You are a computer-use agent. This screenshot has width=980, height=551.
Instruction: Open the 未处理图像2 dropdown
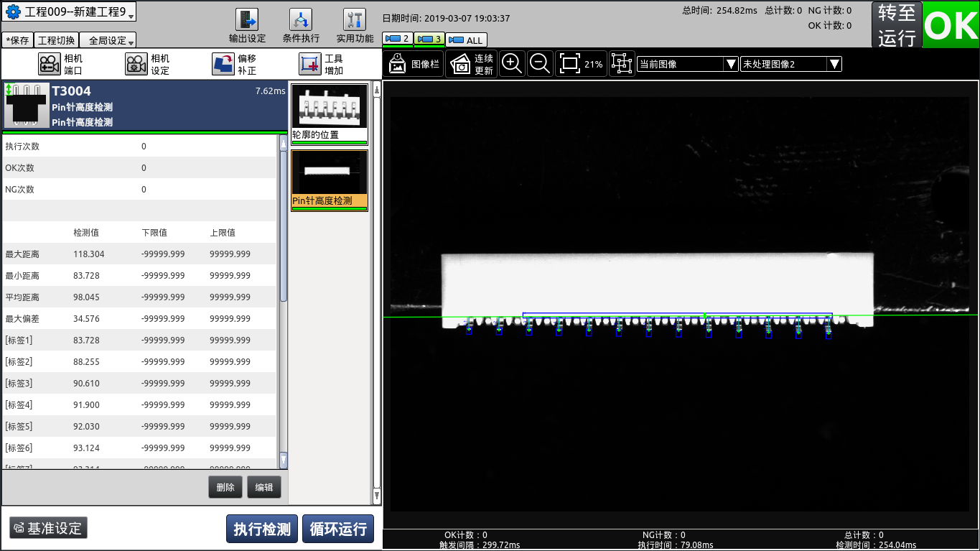point(791,64)
